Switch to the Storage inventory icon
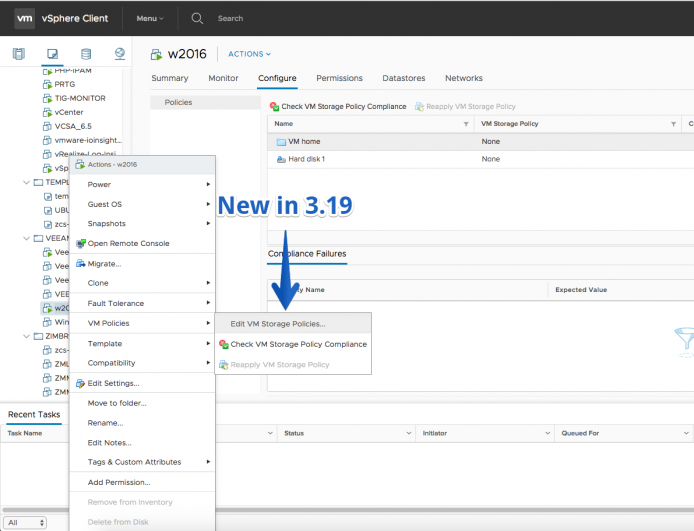Image resolution: width=694 pixels, height=531 pixels. [86, 54]
